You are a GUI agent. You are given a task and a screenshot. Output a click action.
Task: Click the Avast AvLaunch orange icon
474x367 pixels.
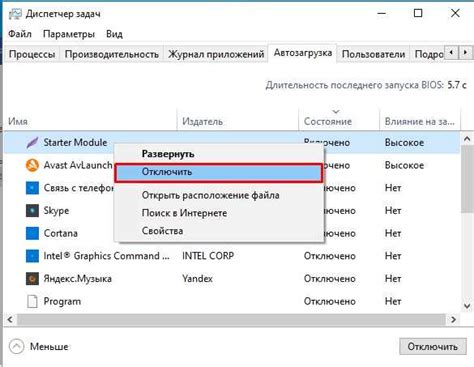pyautogui.click(x=32, y=165)
